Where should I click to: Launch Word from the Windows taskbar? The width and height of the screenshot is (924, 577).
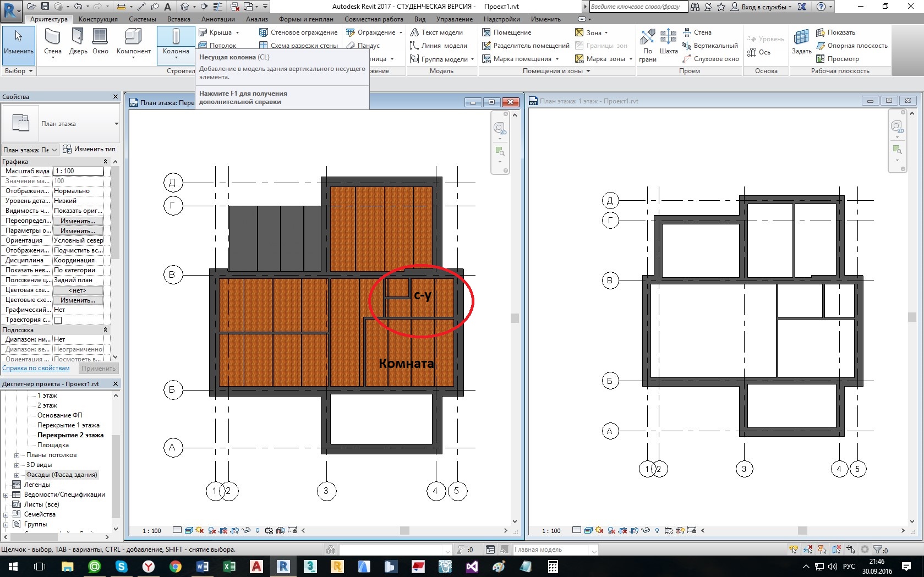pos(202,567)
